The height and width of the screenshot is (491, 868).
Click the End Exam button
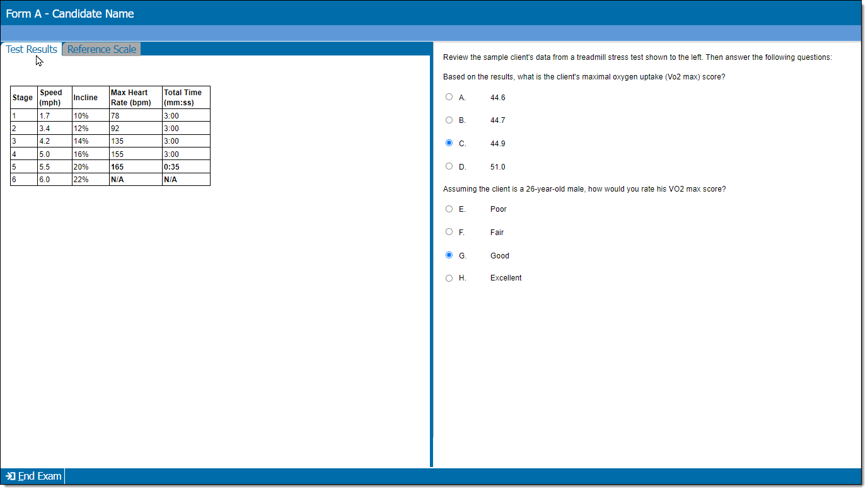[x=33, y=476]
